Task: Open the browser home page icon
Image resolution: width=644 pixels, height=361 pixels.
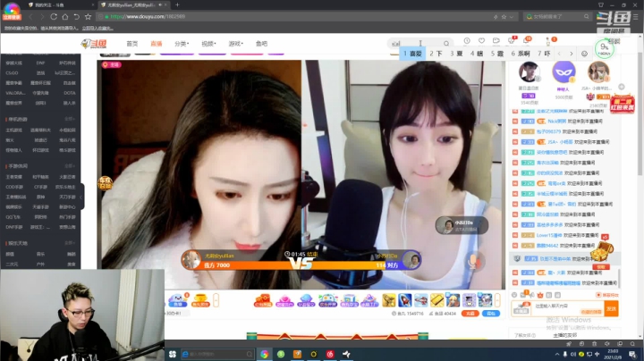Action: click(x=65, y=17)
